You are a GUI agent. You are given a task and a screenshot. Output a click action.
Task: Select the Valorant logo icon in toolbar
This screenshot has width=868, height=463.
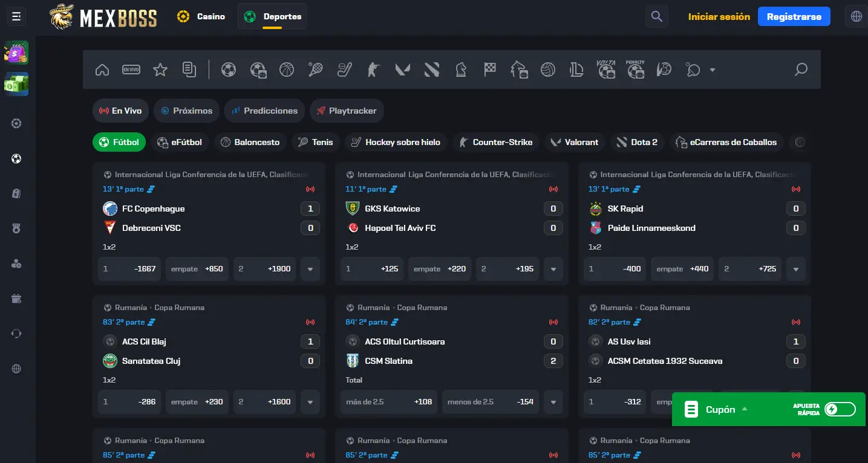[x=403, y=70]
